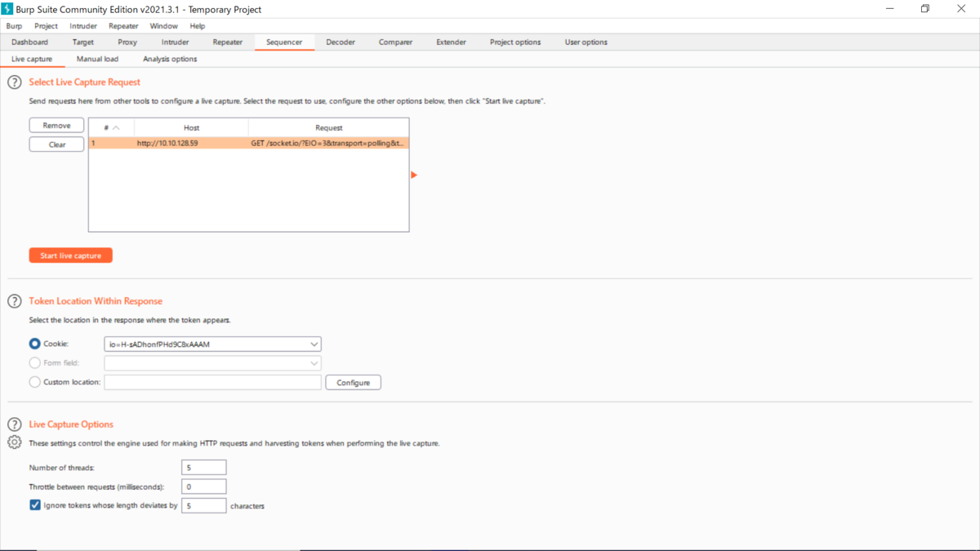980x551 pixels.
Task: Click the Custom location text field
Action: click(x=212, y=382)
